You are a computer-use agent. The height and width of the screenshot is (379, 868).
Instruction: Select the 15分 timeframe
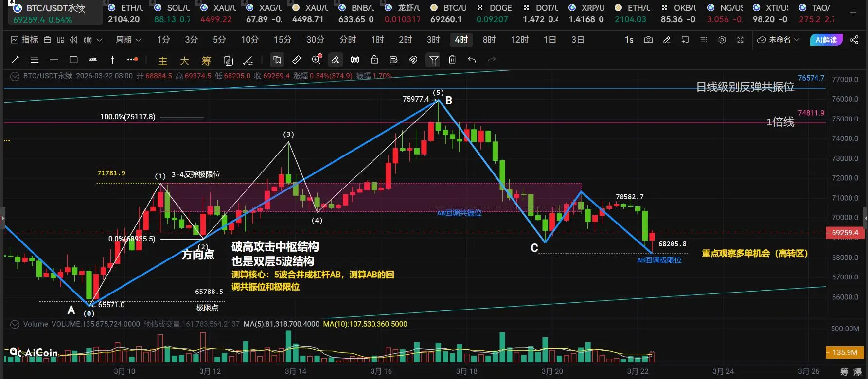point(283,40)
